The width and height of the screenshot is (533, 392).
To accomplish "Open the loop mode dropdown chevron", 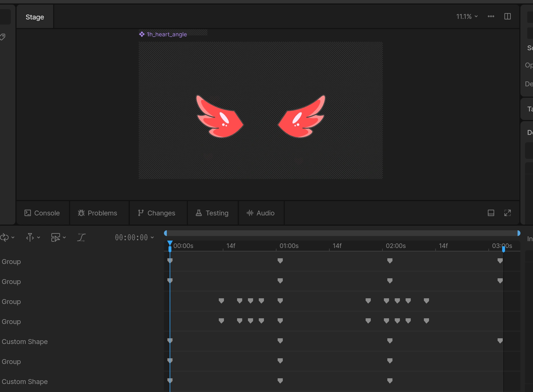I will point(13,237).
